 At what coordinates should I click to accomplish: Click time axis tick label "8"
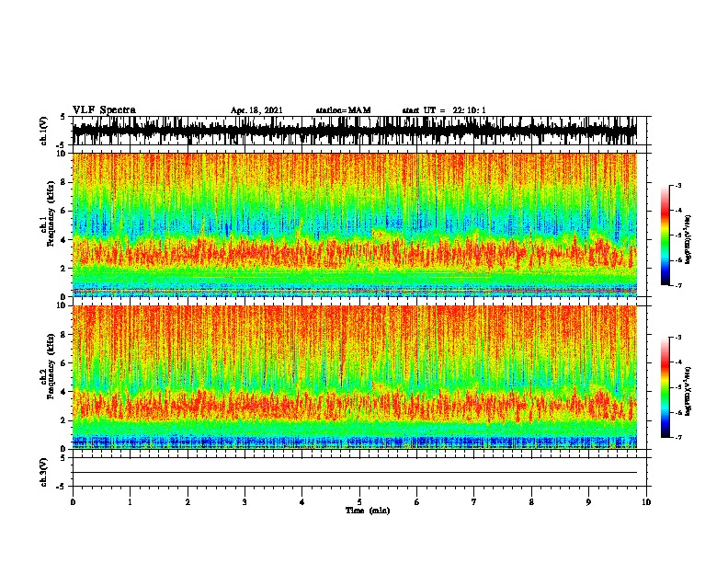[x=531, y=502]
